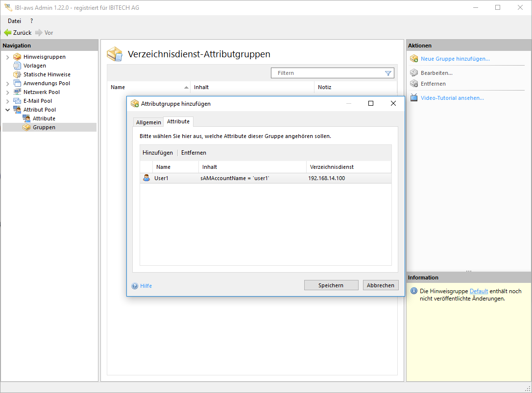Click Entfernen in the attribute toolbar

pos(193,153)
